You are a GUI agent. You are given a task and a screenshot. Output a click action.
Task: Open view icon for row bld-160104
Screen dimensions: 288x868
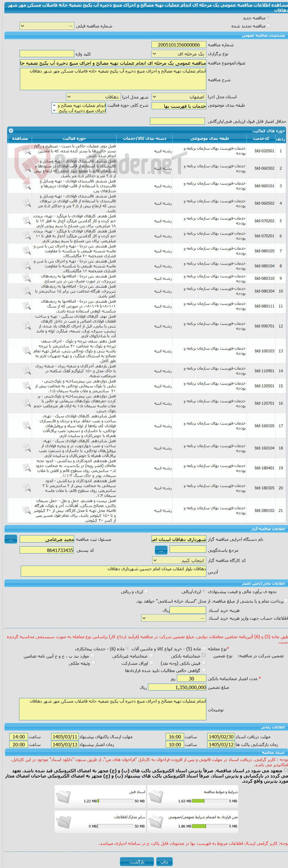(26, 448)
